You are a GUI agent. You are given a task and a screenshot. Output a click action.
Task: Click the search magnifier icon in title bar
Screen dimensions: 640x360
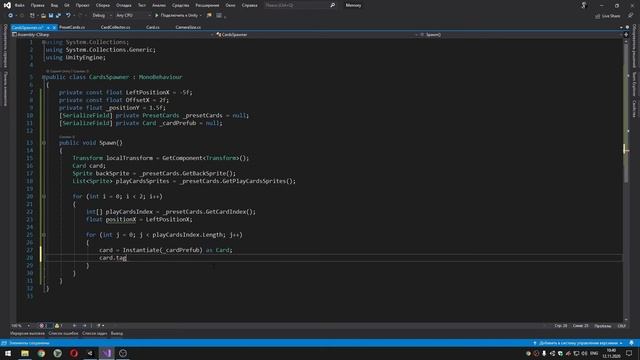tap(333, 5)
